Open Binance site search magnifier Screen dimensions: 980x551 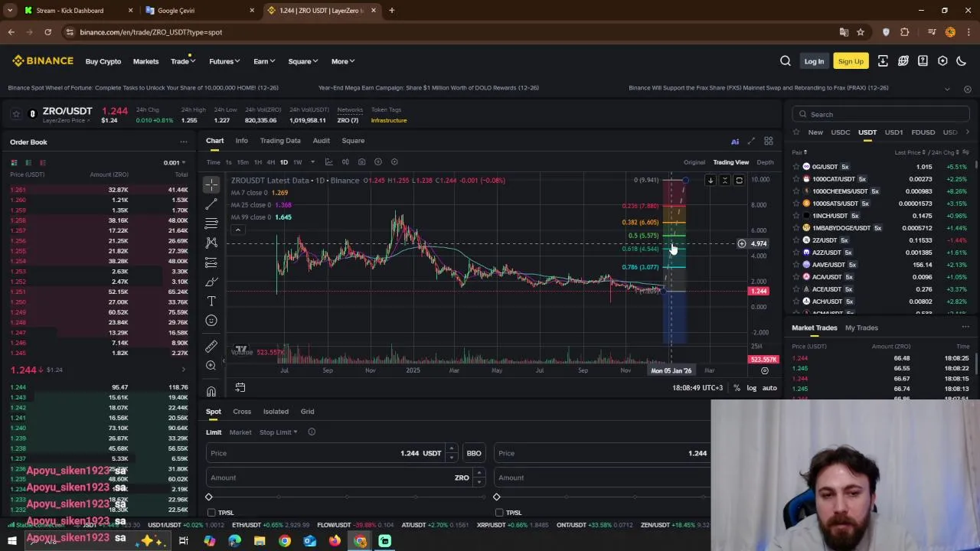coord(786,61)
